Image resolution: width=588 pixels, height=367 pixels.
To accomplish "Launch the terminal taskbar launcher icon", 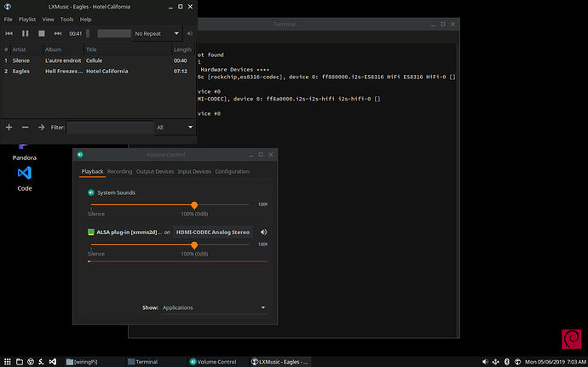I will coord(41,362).
